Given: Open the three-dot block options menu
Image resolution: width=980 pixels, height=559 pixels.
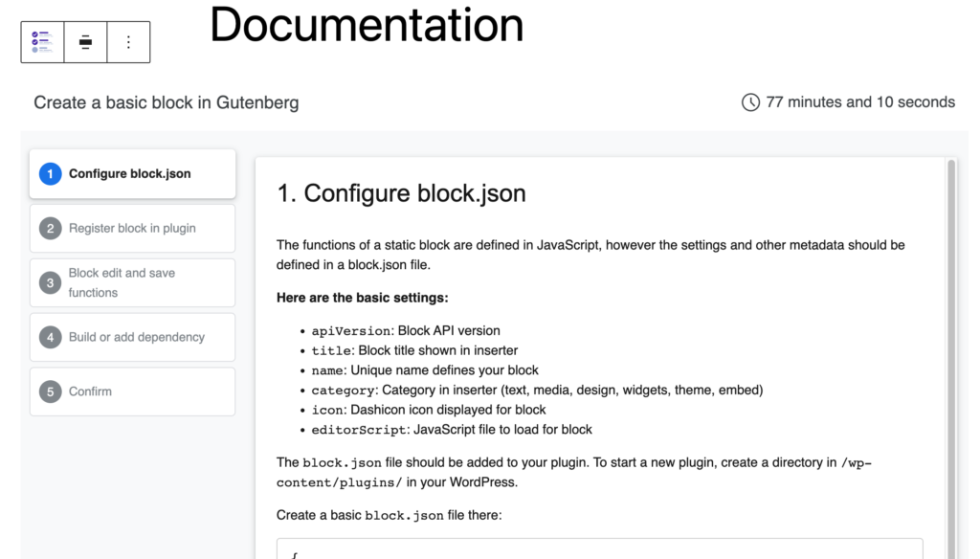Looking at the screenshot, I should point(128,41).
